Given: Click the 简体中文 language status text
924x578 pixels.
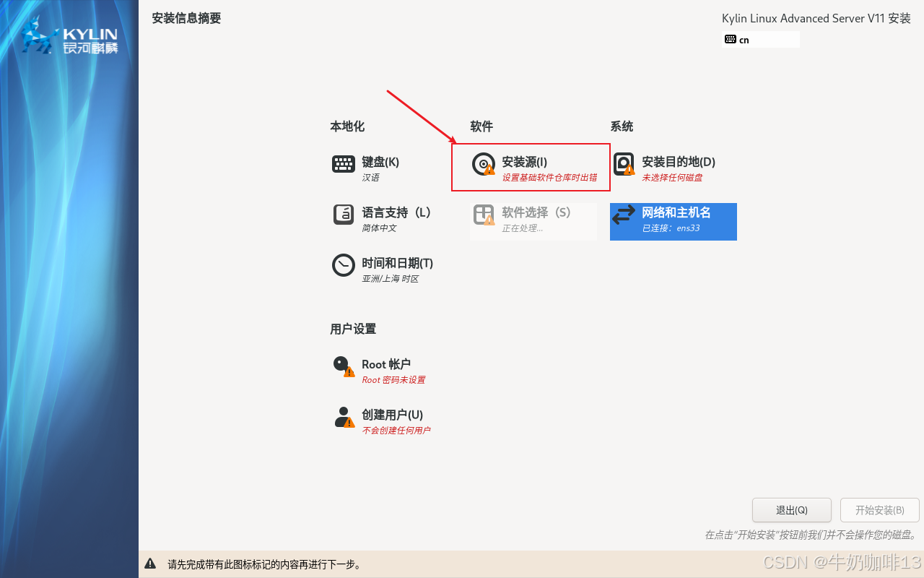Looking at the screenshot, I should tap(379, 228).
